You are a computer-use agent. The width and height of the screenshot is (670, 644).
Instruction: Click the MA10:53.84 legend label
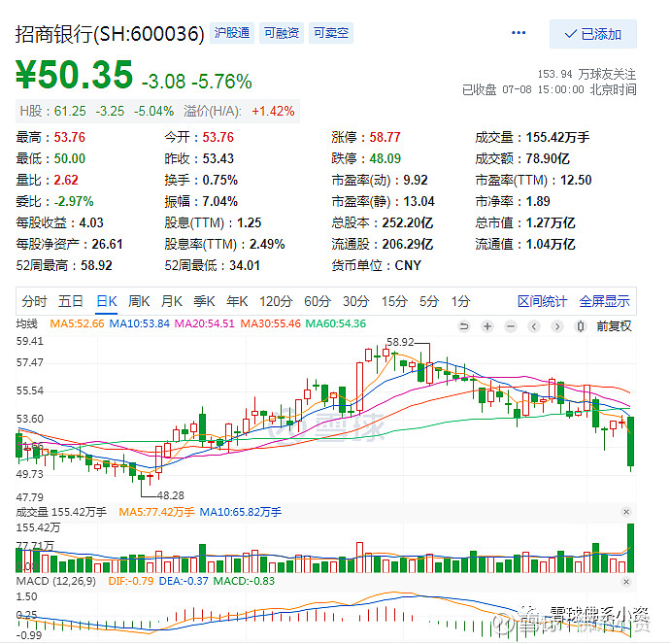tap(139, 323)
